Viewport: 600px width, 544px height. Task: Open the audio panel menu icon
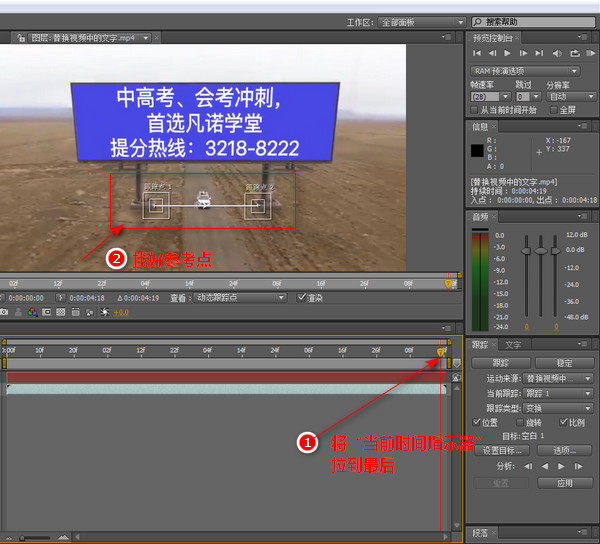(x=583, y=216)
